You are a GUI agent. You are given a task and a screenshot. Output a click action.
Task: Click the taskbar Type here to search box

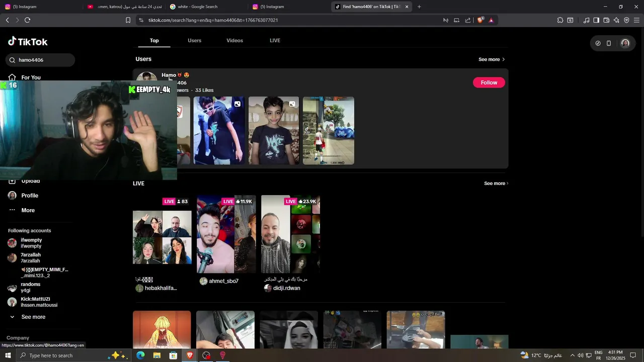point(73,355)
